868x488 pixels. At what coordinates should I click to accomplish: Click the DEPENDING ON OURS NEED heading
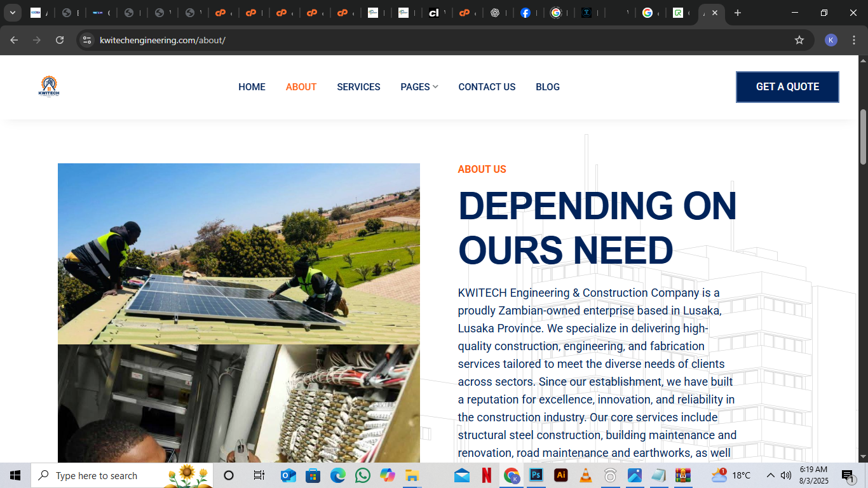(x=597, y=227)
